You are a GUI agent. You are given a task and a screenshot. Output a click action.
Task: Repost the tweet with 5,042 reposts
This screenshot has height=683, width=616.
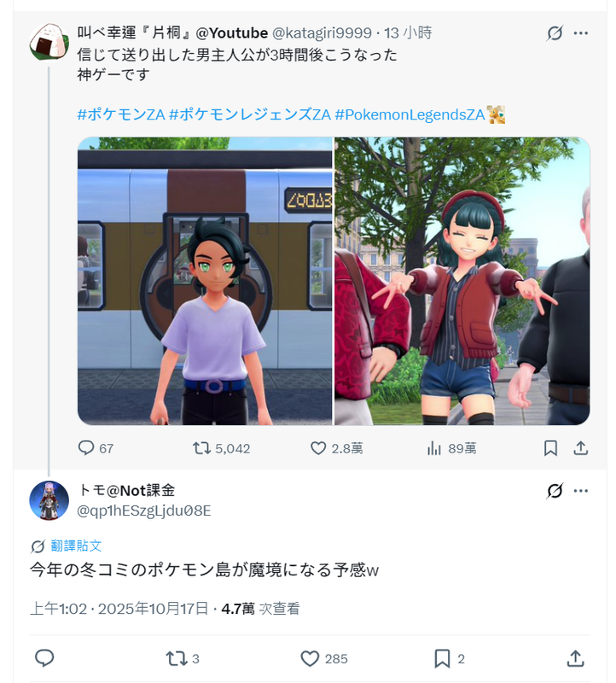pyautogui.click(x=202, y=447)
